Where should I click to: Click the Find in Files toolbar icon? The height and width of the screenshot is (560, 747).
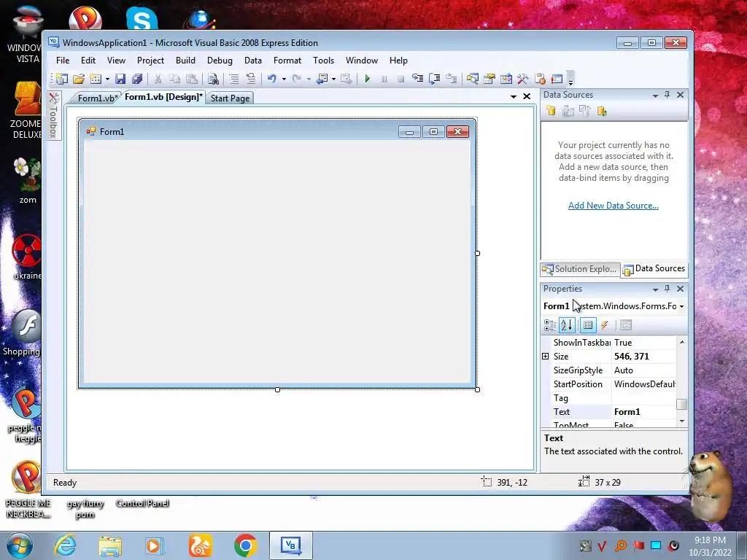pyautogui.click(x=213, y=79)
